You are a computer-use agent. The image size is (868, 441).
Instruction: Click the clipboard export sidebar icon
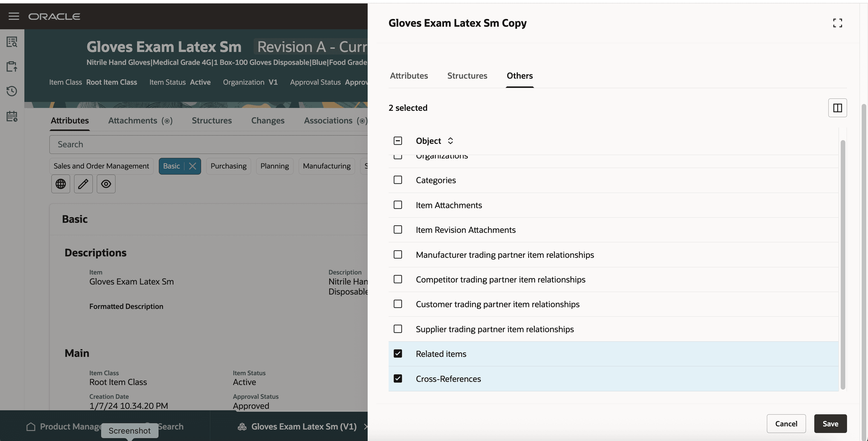click(12, 66)
